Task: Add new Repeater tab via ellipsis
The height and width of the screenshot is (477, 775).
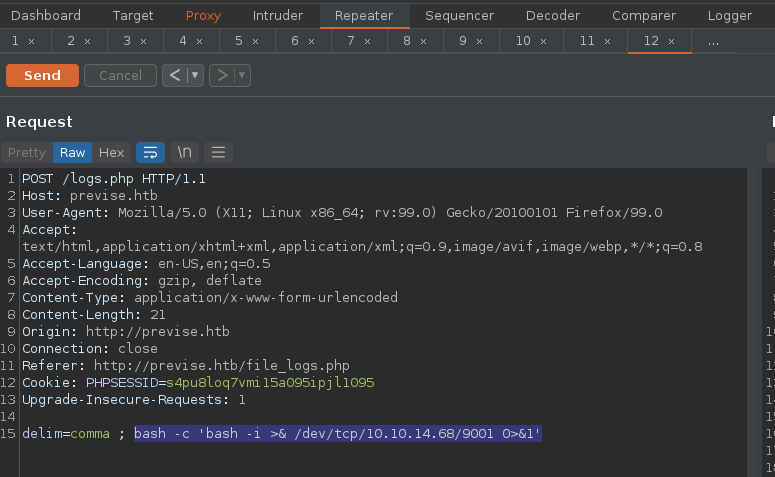Action: pos(713,42)
